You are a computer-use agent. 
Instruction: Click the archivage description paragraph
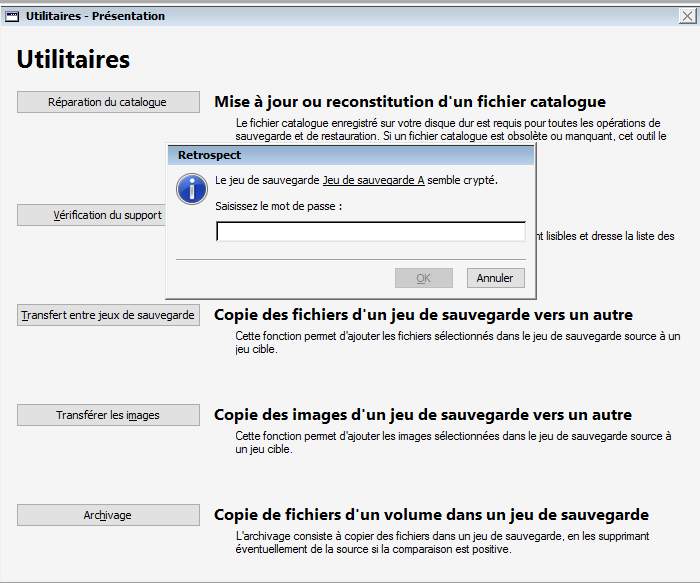pyautogui.click(x=450, y=543)
